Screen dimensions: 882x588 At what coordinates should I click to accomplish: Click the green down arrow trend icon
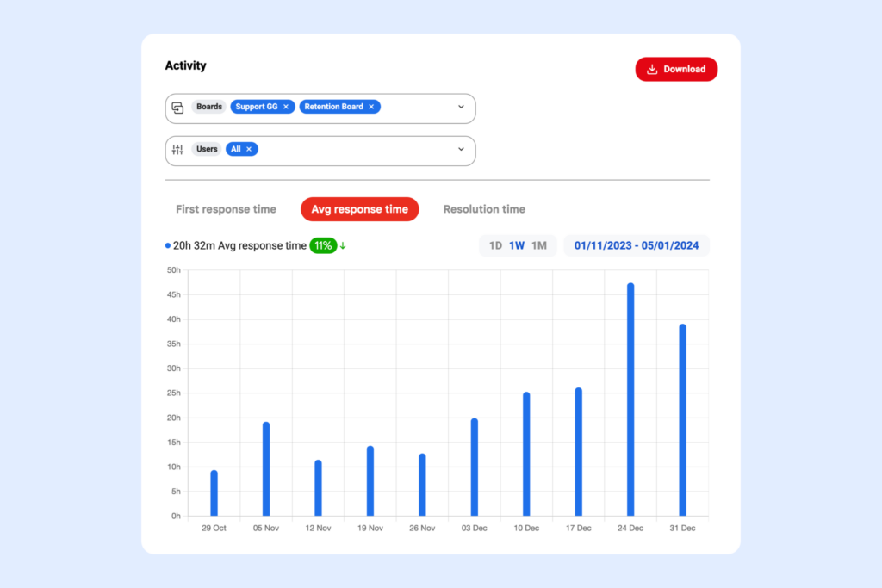tap(343, 245)
